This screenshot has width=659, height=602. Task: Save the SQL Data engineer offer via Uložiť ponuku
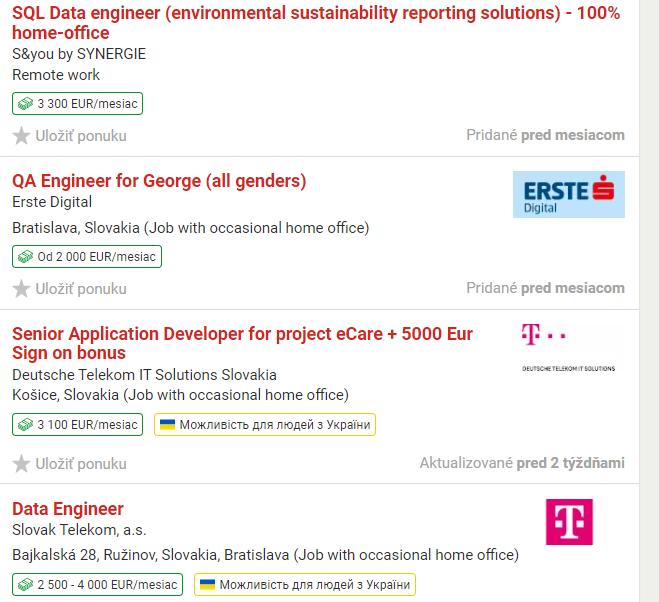click(x=80, y=136)
